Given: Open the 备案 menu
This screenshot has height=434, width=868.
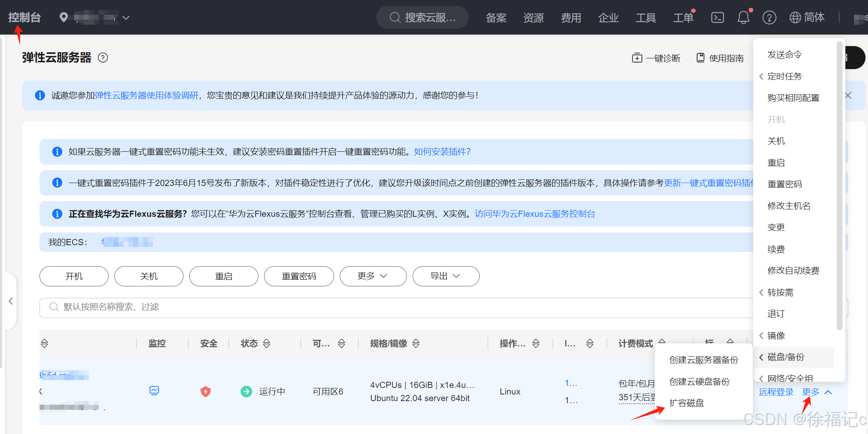Looking at the screenshot, I should tap(496, 18).
